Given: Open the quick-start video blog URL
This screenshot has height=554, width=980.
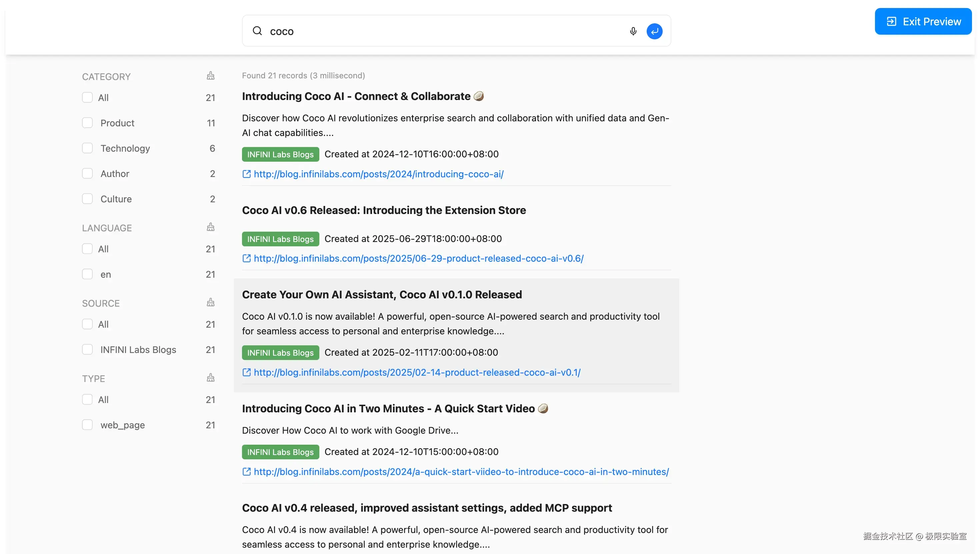Looking at the screenshot, I should tap(461, 471).
